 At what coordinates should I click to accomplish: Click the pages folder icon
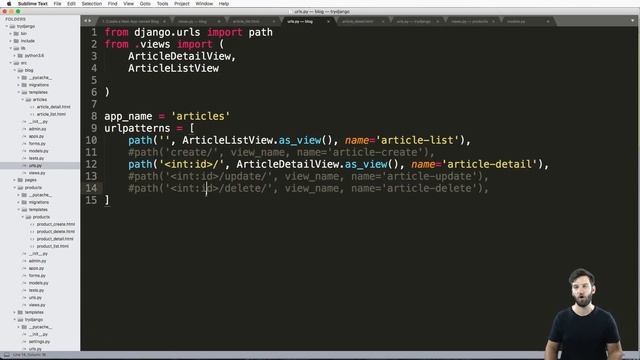pyautogui.click(x=20, y=180)
